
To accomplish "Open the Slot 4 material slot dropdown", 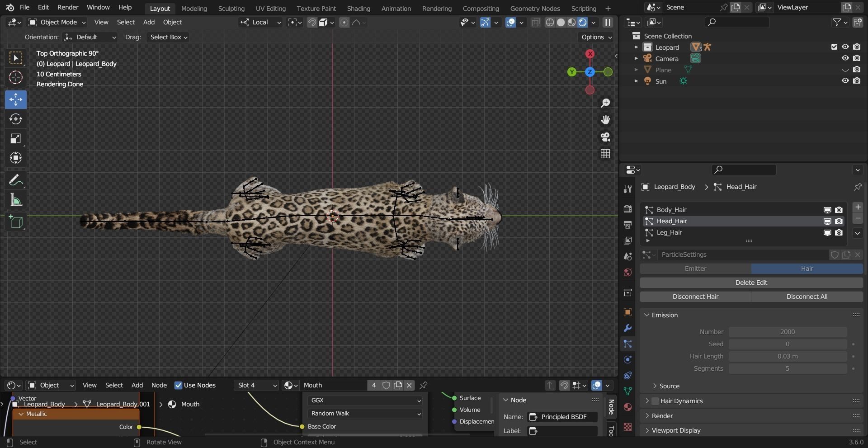I will pos(257,385).
